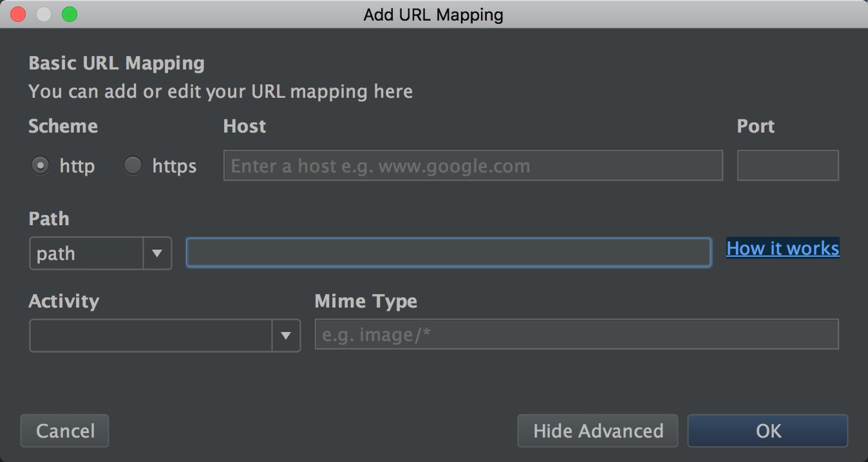Click the Hide Advanced button

598,430
